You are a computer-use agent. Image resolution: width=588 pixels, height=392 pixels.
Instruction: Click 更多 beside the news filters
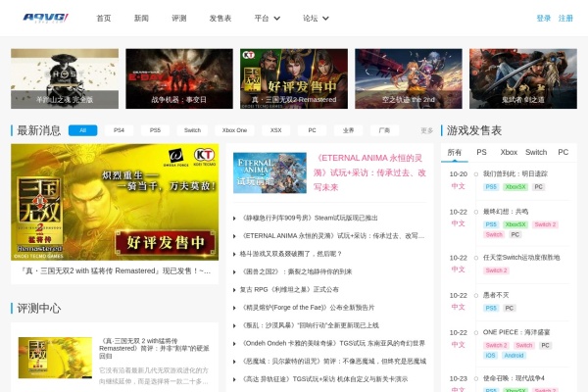tap(426, 130)
